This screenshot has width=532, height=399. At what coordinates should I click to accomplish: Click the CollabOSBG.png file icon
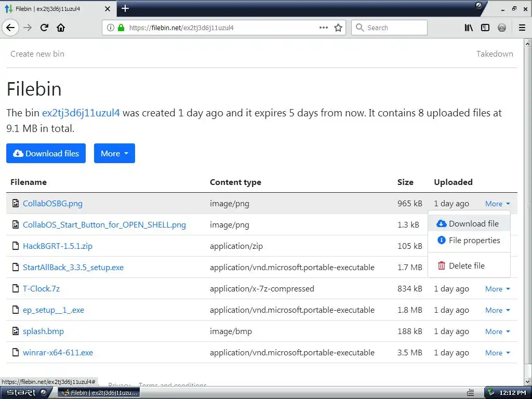tap(15, 203)
